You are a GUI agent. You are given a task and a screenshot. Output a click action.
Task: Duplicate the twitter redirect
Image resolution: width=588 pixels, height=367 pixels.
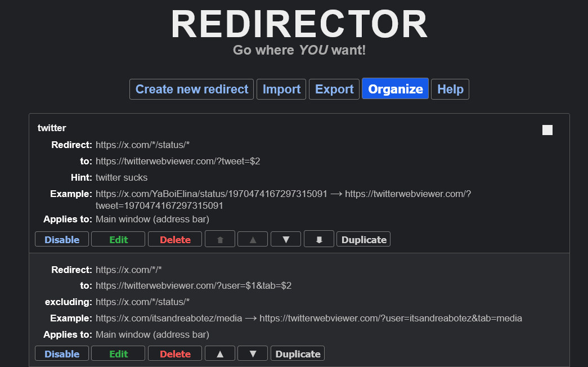coord(363,239)
